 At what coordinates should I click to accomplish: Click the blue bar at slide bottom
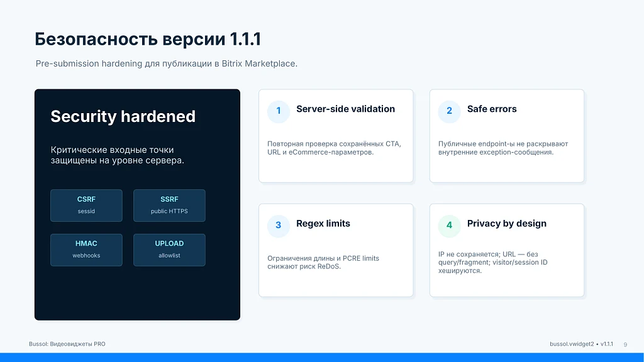[x=322, y=357]
